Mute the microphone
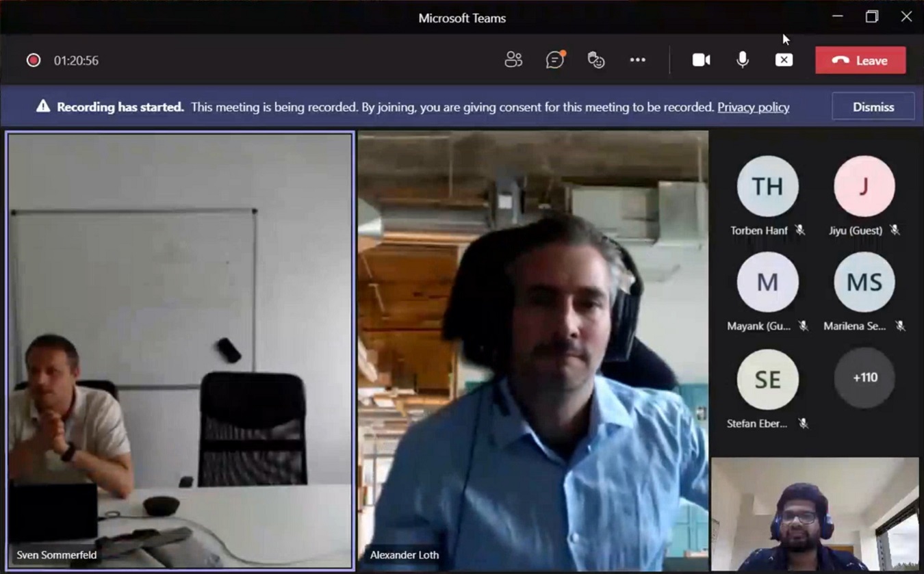Image resolution: width=924 pixels, height=574 pixels. (x=742, y=60)
